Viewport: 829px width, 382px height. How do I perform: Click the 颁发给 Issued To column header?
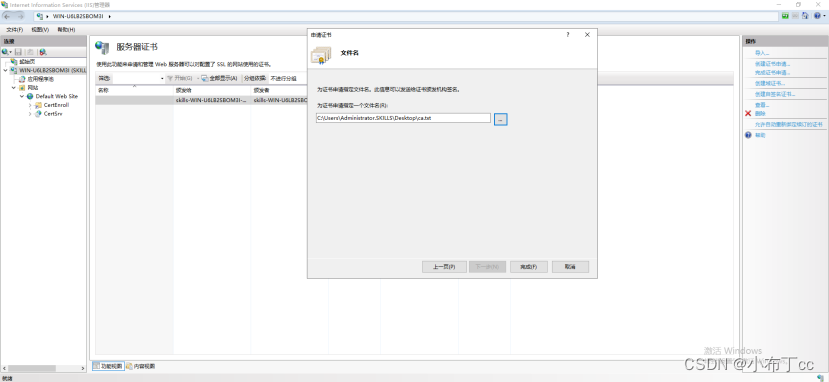pos(212,90)
